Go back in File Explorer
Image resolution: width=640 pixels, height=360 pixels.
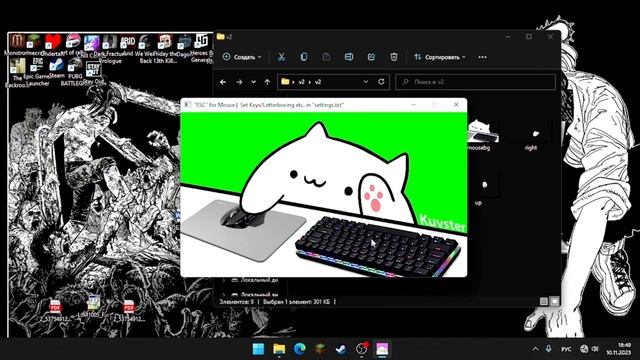[x=223, y=82]
